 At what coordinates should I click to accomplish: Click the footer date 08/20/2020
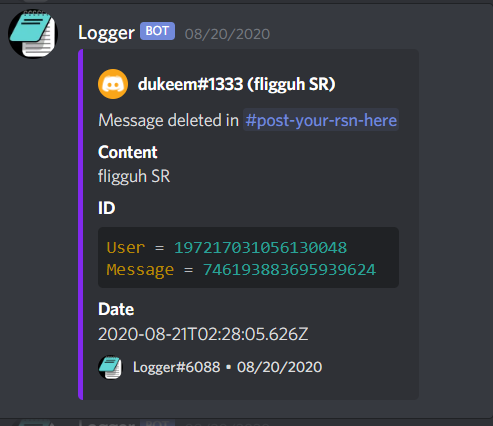[x=279, y=367]
